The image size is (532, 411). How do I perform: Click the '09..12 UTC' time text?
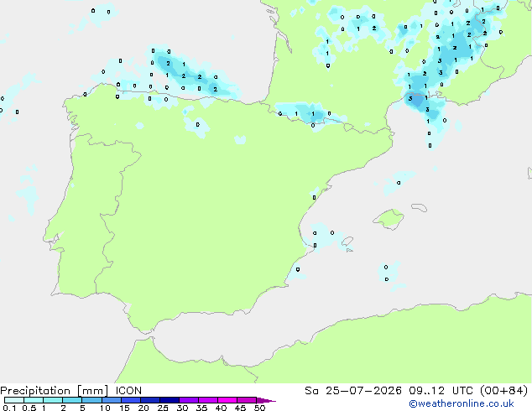[x=441, y=391]
